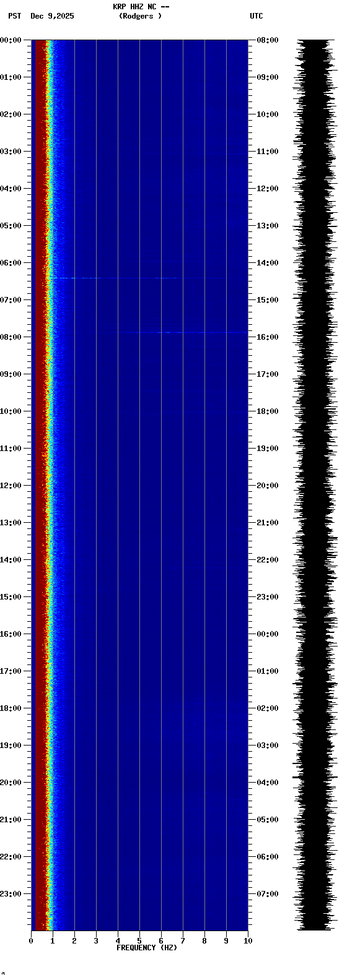342x980 pixels.
Task: Click the PST 06:00 time label
Action: pos(11,263)
